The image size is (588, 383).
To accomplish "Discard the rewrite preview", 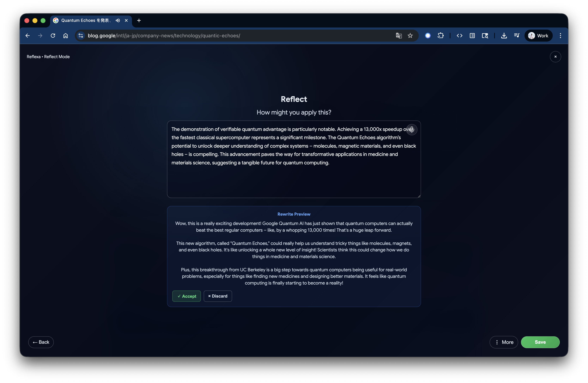I will pos(218,296).
